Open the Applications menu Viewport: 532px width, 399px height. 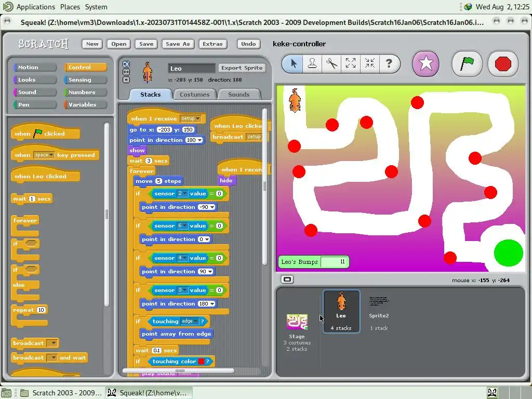pos(36,7)
